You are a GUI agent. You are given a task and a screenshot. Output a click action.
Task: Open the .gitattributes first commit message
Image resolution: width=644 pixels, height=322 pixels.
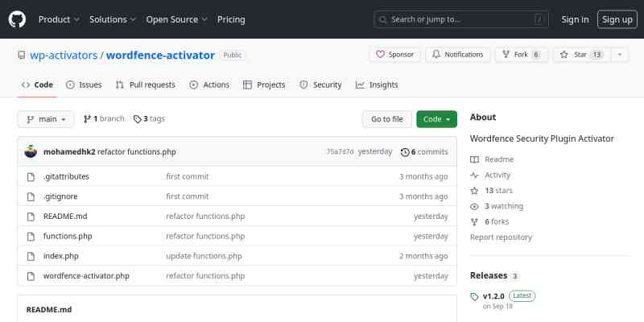click(x=188, y=176)
